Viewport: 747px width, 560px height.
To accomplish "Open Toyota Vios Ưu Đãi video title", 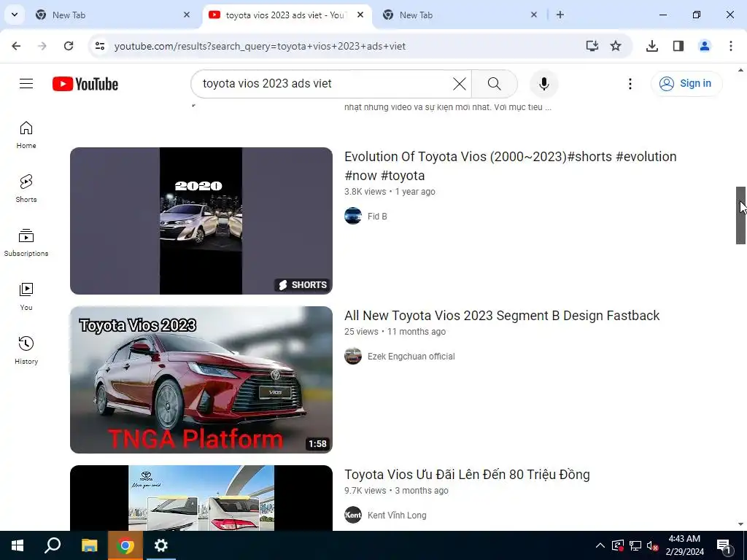I will pyautogui.click(x=467, y=474).
